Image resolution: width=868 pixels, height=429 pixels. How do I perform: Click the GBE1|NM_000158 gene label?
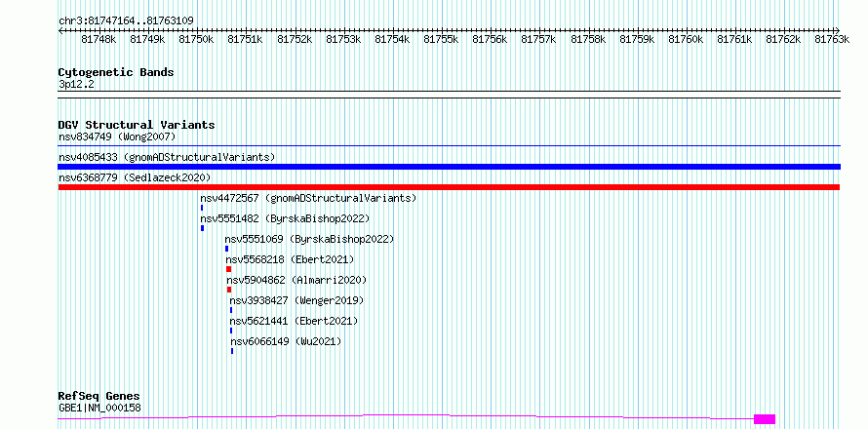[99, 408]
